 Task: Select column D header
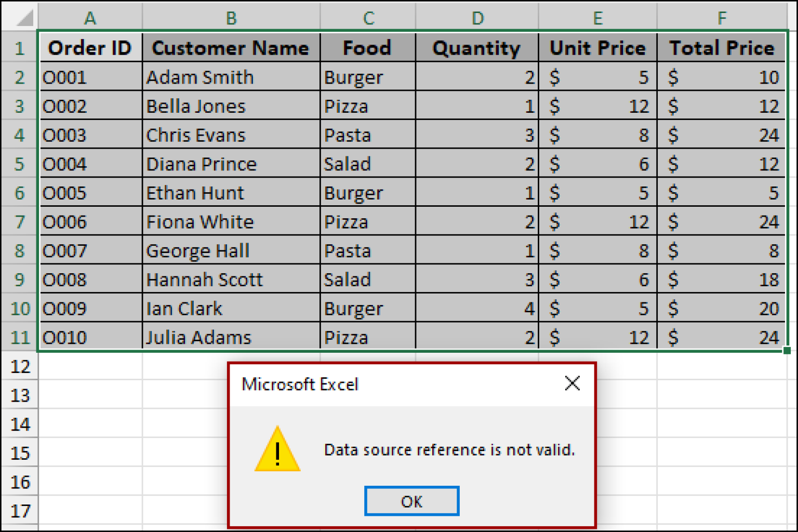(x=476, y=17)
